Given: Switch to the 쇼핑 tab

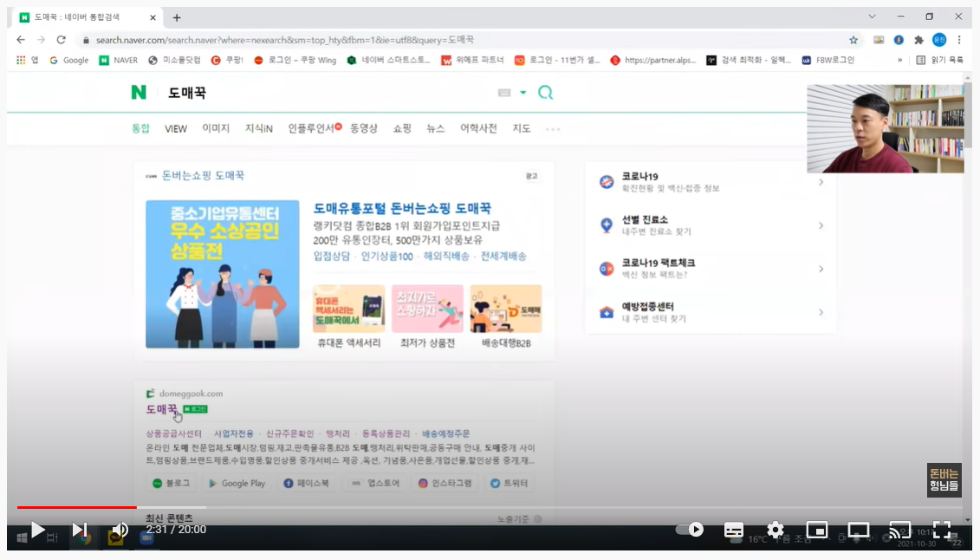Looking at the screenshot, I should point(402,128).
